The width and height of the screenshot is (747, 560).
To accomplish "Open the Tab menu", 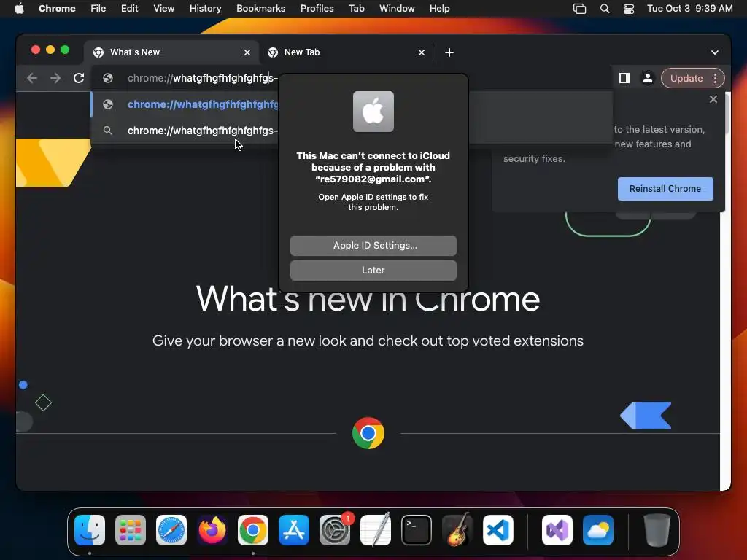I will [356, 8].
